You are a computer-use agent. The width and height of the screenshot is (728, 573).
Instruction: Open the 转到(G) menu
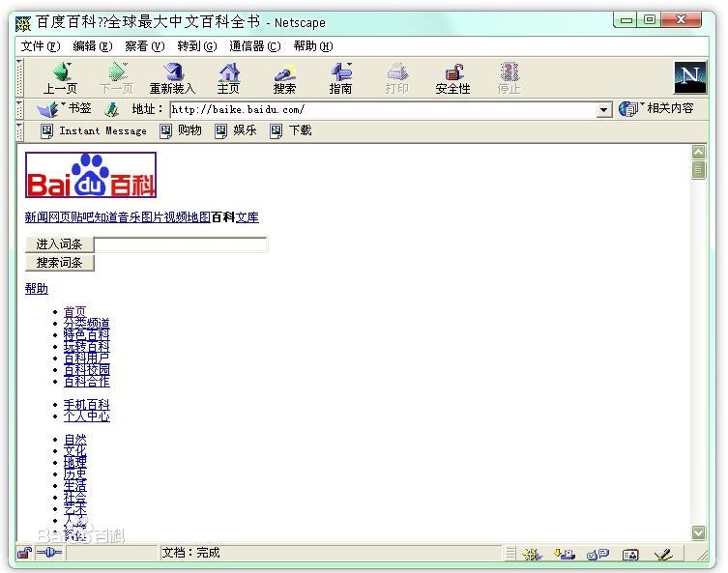197,46
